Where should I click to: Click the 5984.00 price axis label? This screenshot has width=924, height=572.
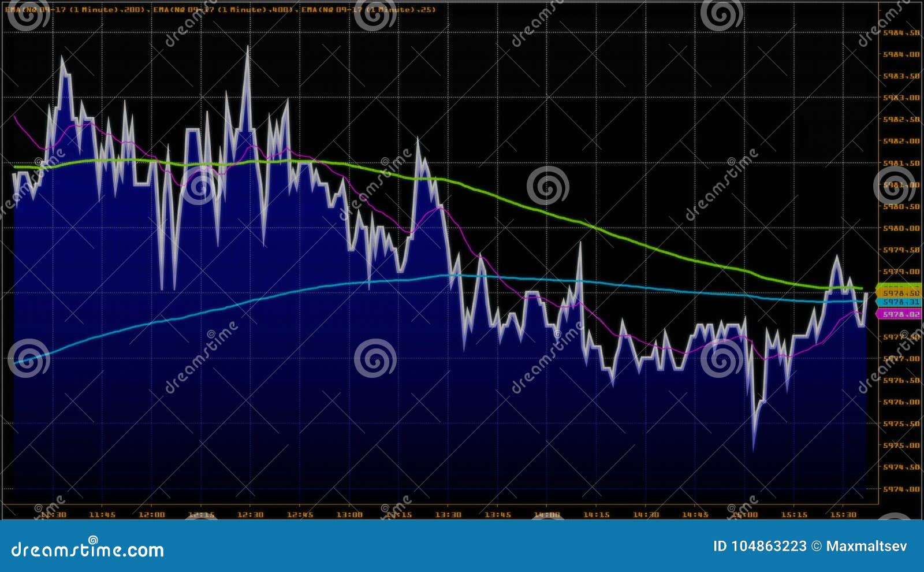click(901, 54)
